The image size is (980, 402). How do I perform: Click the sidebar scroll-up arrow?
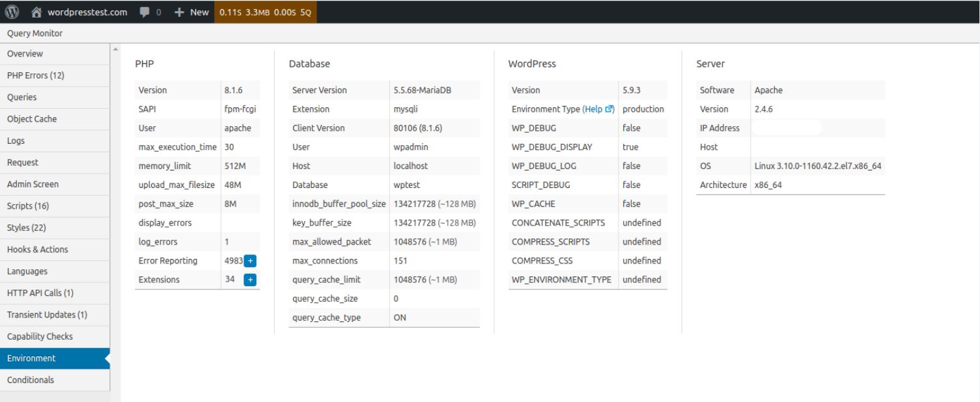[x=116, y=48]
